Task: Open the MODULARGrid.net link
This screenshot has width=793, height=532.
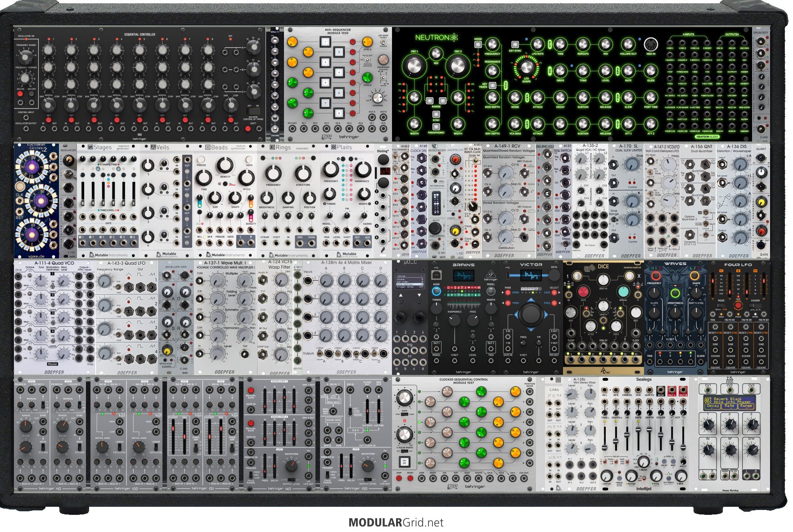Action: pyautogui.click(x=396, y=523)
